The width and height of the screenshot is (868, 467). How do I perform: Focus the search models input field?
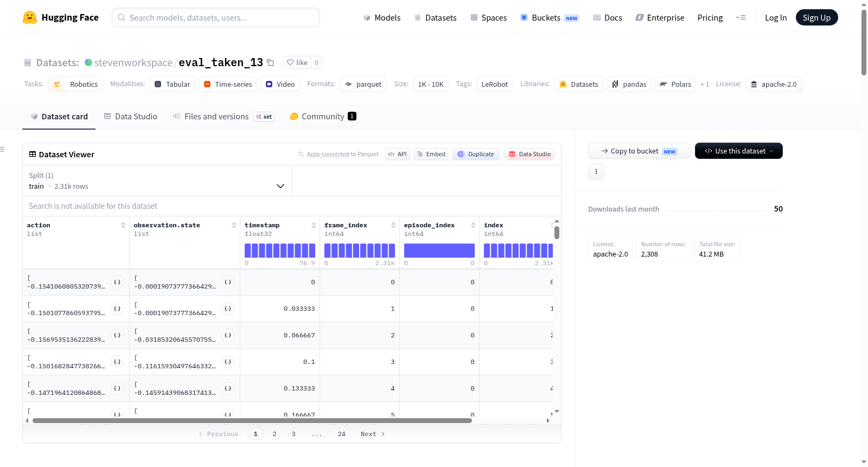tap(216, 17)
